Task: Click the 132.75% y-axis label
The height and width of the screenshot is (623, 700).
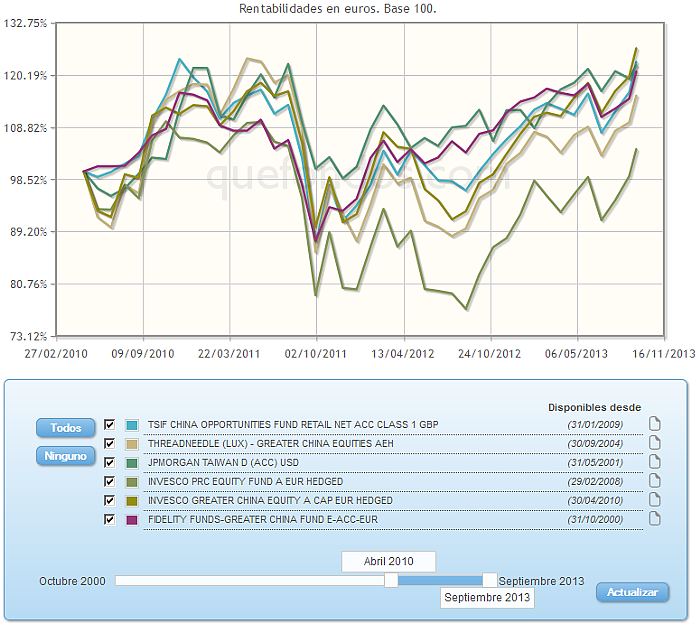Action: pyautogui.click(x=25, y=23)
